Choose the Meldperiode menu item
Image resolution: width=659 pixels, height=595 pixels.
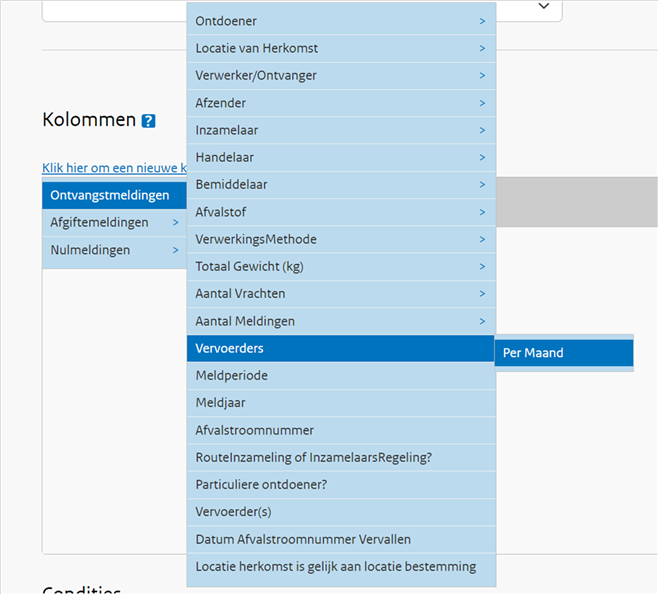coord(340,375)
